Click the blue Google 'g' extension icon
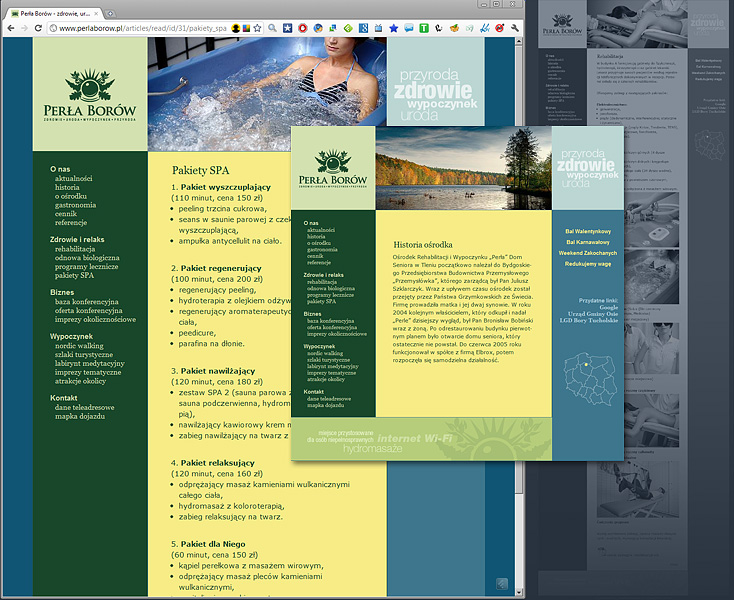 pyautogui.click(x=363, y=28)
